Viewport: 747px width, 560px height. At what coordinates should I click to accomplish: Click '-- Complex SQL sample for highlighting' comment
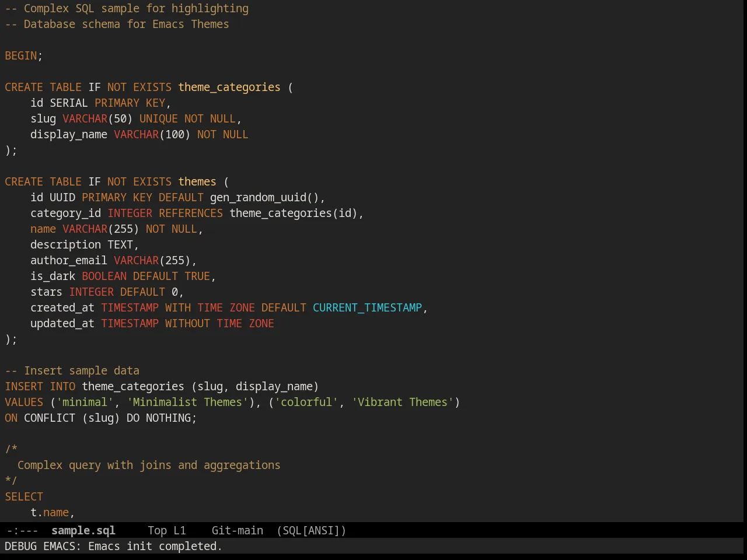[127, 8]
